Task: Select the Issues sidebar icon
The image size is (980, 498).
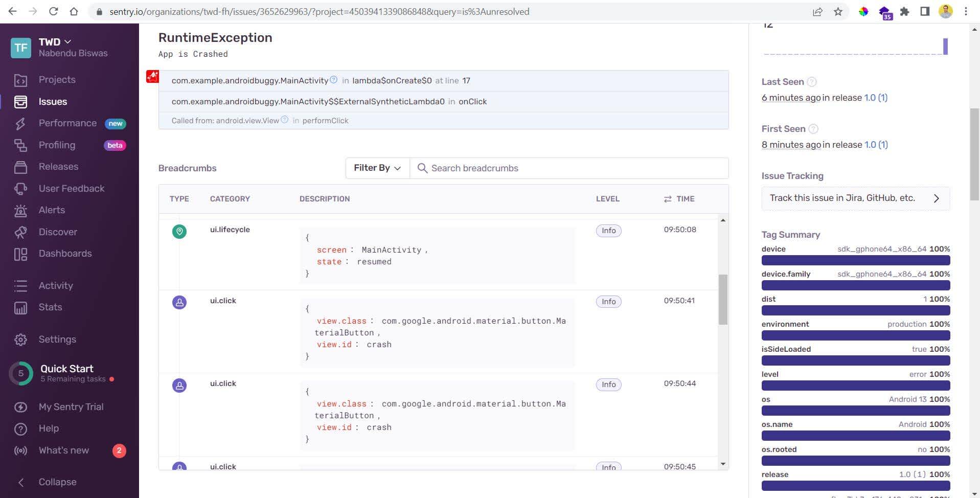Action: coord(20,102)
